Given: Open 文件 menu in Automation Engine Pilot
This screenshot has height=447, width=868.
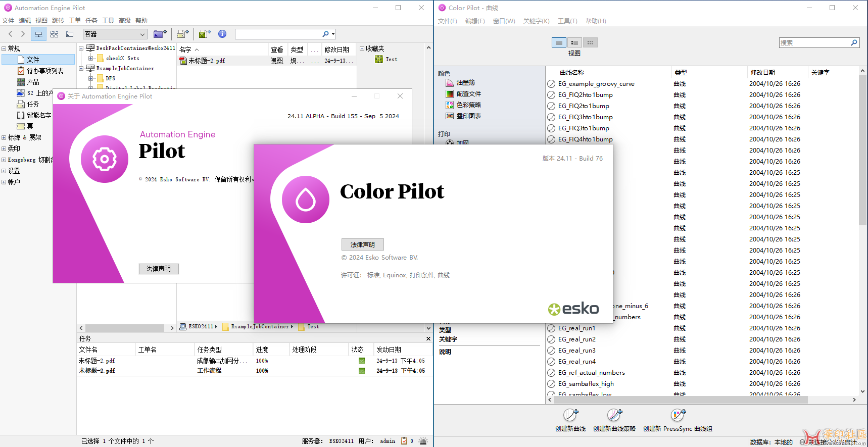Looking at the screenshot, I should 8,21.
